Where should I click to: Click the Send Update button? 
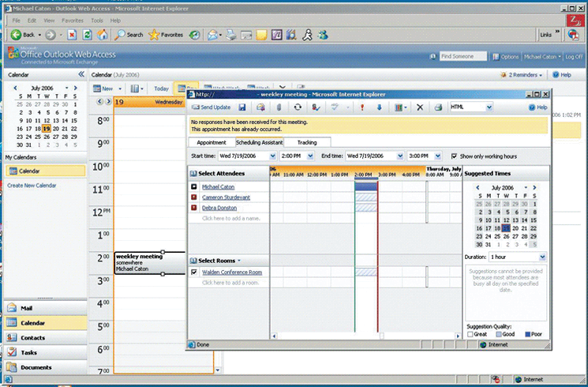tap(211, 107)
